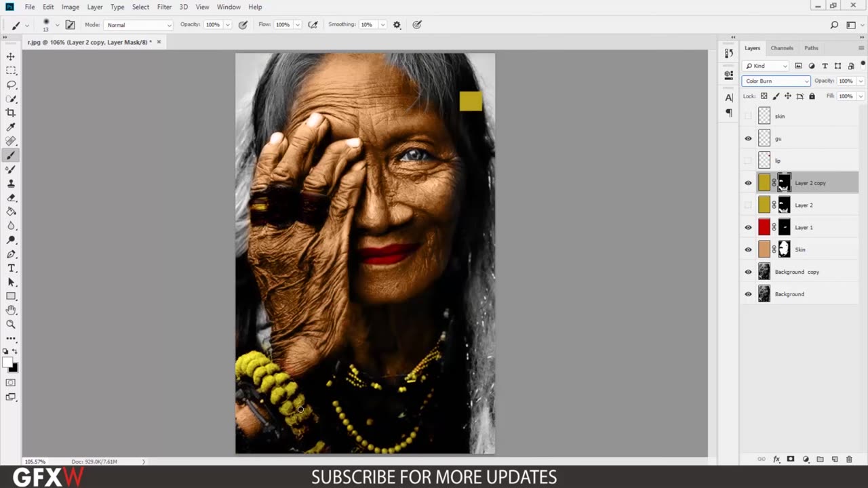This screenshot has width=868, height=488.
Task: Click Layer 1 red color thumbnail
Action: [x=764, y=227]
